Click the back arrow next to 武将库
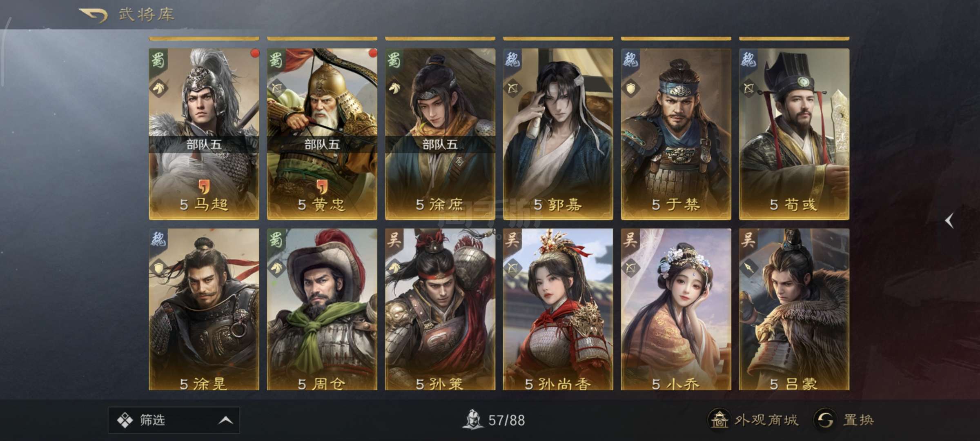The image size is (980, 441). pos(94,16)
